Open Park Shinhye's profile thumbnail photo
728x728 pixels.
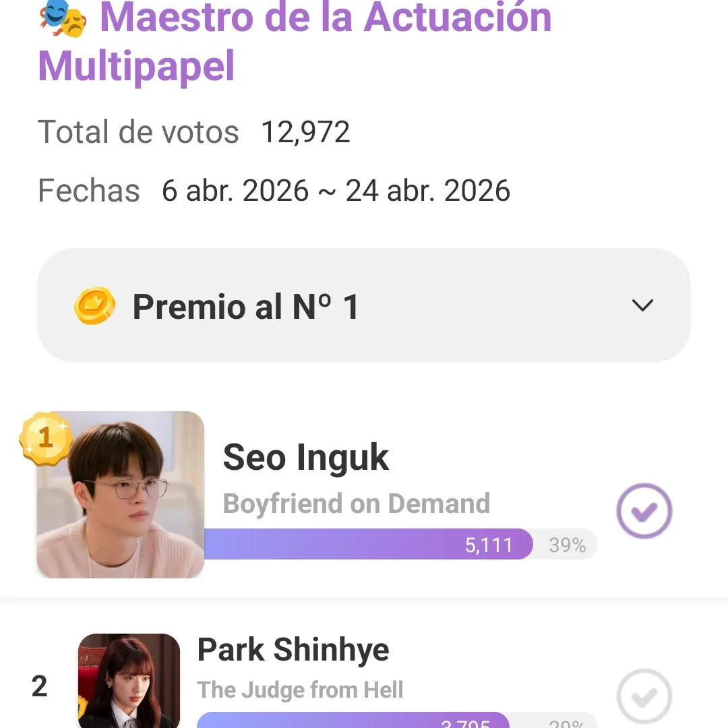(x=129, y=681)
